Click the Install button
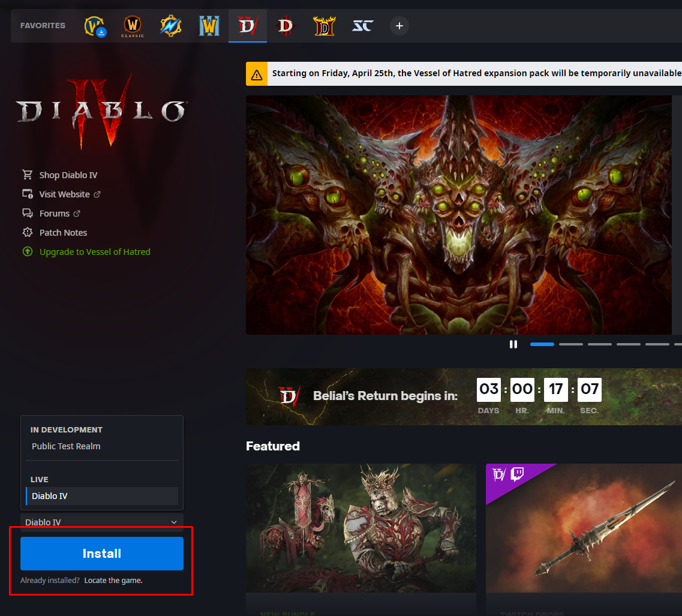 pyautogui.click(x=101, y=553)
